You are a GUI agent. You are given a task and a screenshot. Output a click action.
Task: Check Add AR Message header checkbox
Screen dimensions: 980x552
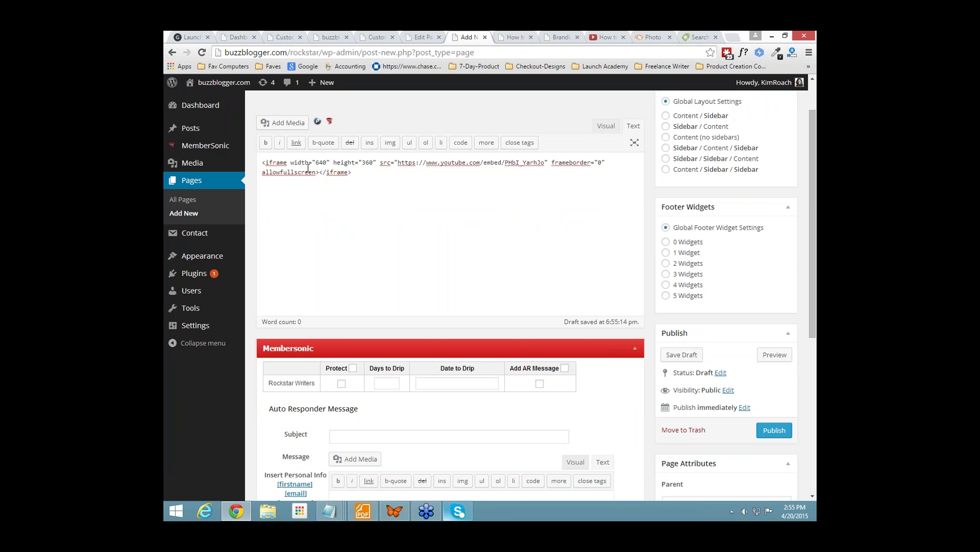(564, 368)
